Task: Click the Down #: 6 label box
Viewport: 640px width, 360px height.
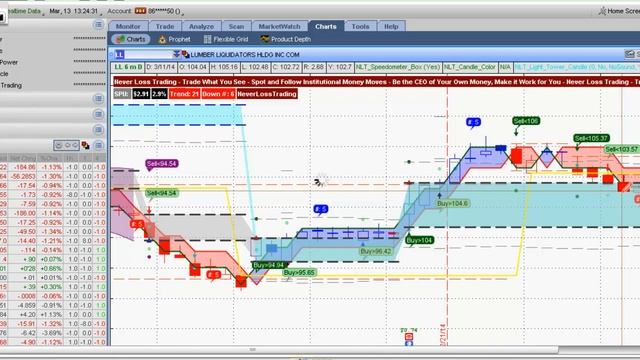Action: click(x=218, y=94)
